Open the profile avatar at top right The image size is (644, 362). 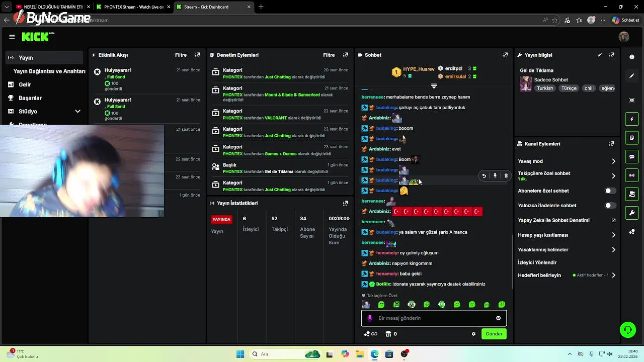click(624, 37)
